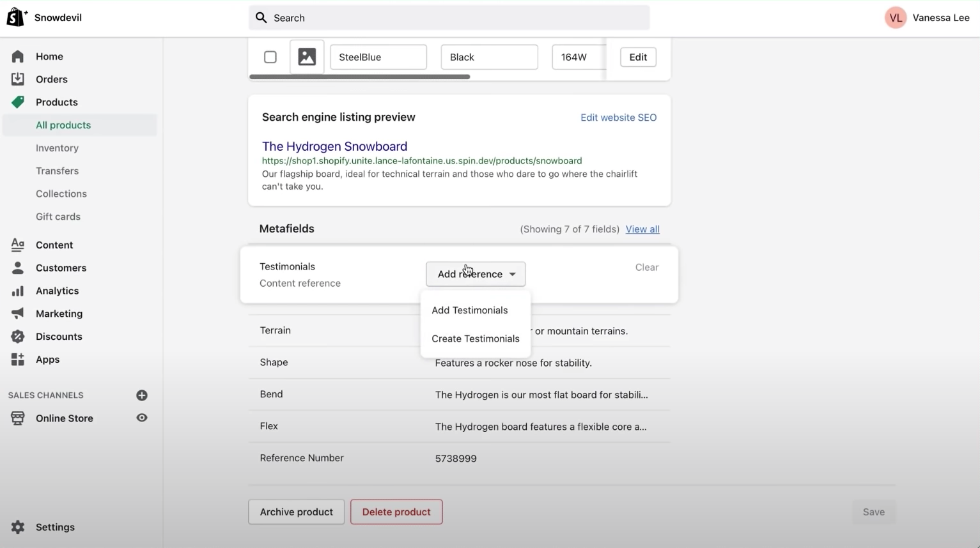Click the Shopify bag logo
The height and width of the screenshot is (548, 980).
point(16,17)
